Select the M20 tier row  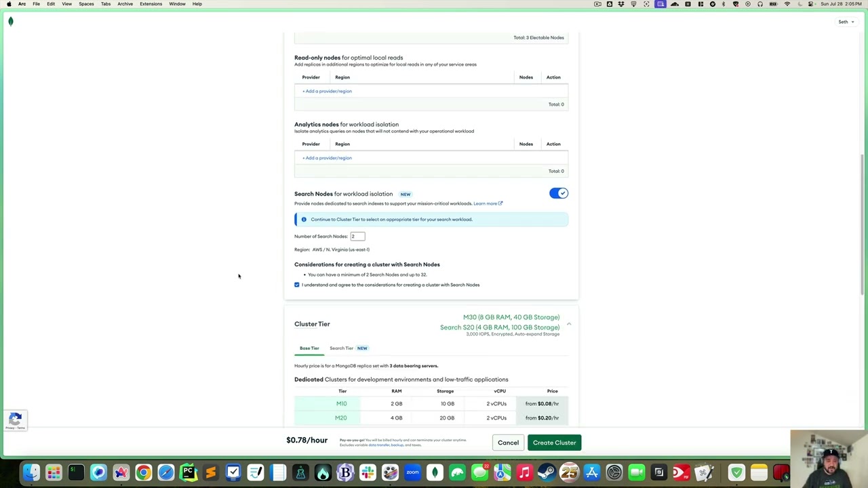pyautogui.click(x=431, y=418)
